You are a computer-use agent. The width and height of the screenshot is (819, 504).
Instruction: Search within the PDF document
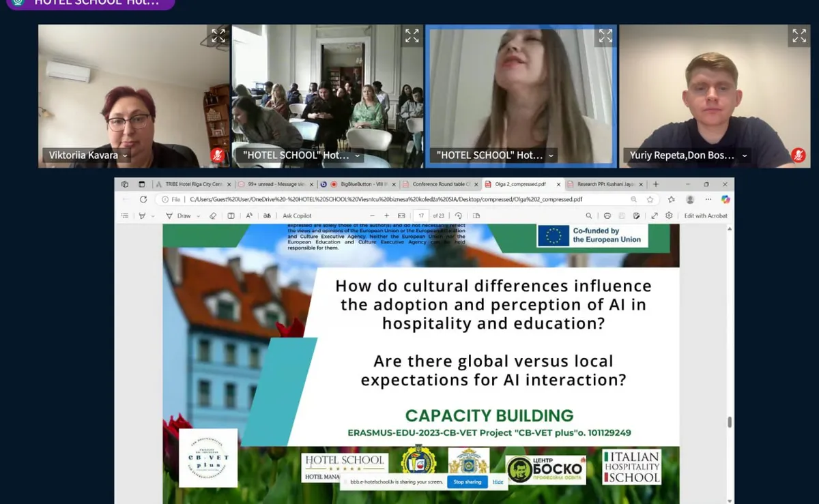click(x=588, y=216)
